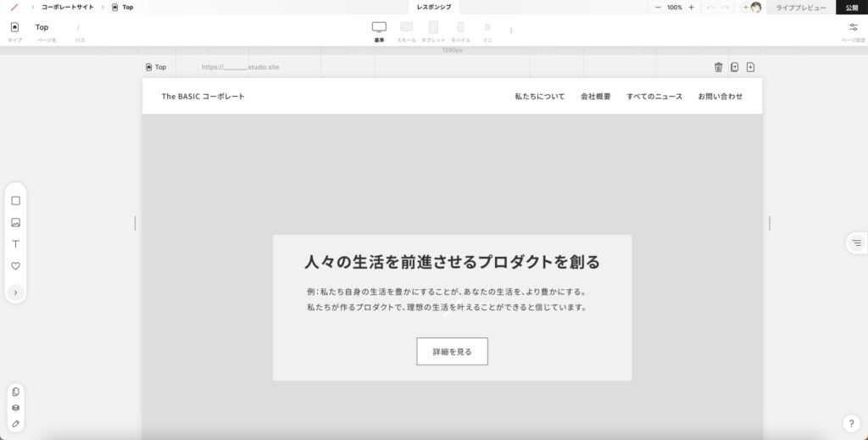Viewport: 868px width, 440px height.
Task: Open the help question mark button
Action: click(x=851, y=424)
